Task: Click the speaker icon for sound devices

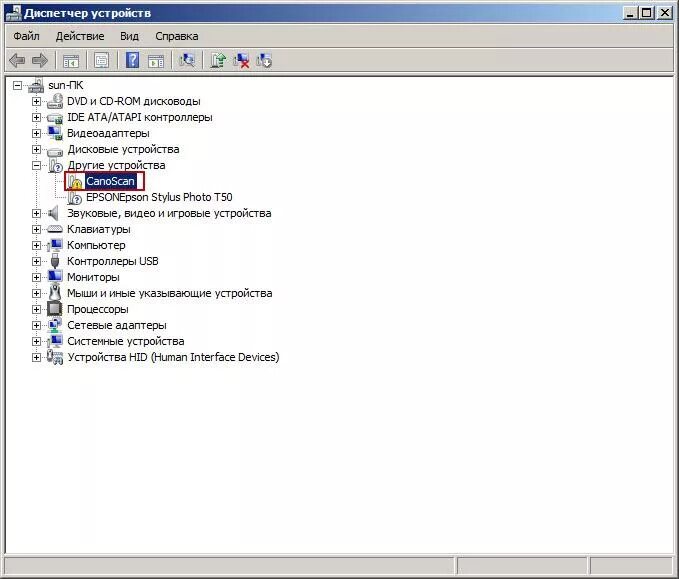Action: (54, 213)
